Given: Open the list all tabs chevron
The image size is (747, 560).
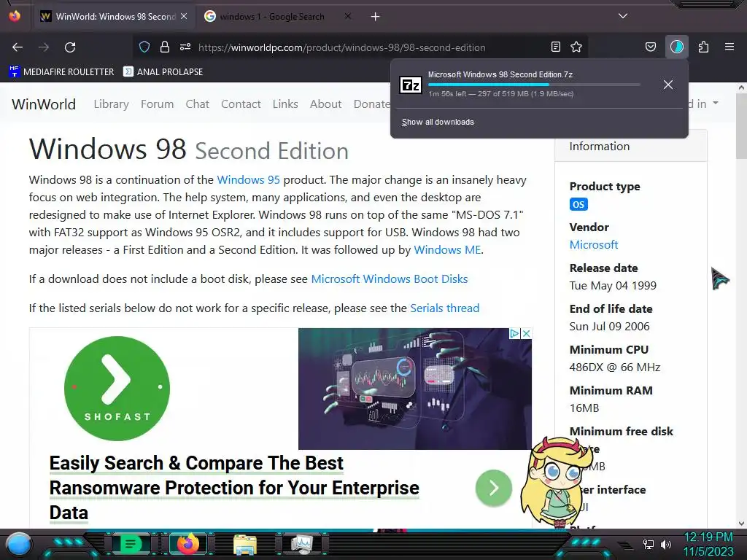Looking at the screenshot, I should pos(623,16).
